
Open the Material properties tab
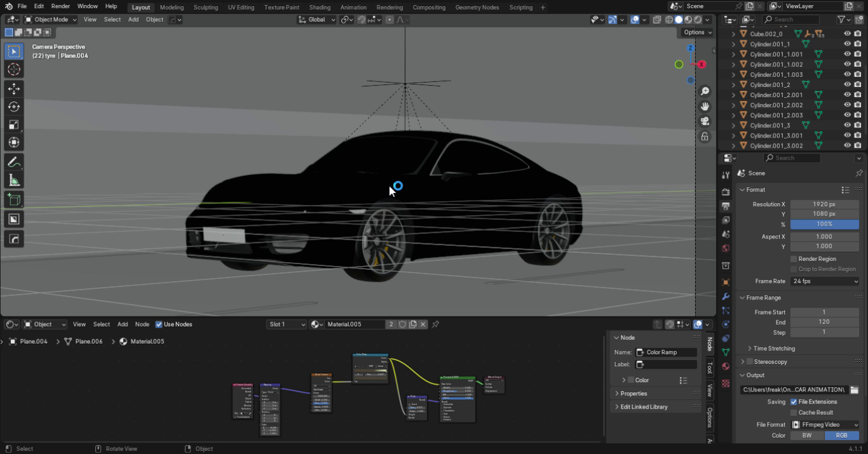click(x=725, y=366)
